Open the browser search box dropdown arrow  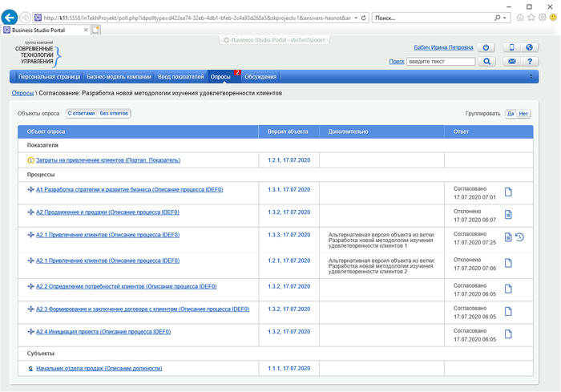(x=507, y=18)
